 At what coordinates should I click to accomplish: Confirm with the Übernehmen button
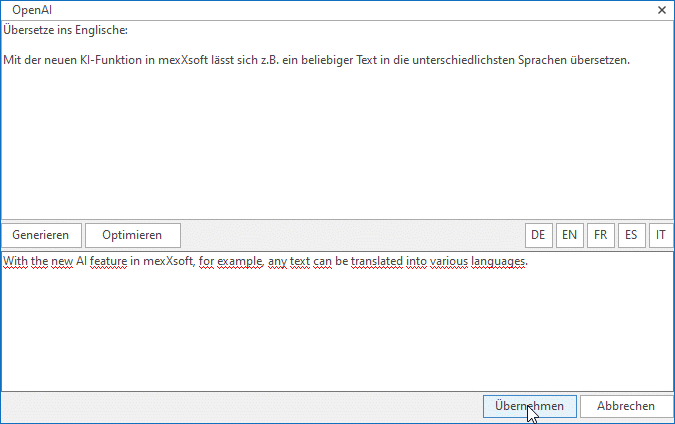tap(529, 406)
